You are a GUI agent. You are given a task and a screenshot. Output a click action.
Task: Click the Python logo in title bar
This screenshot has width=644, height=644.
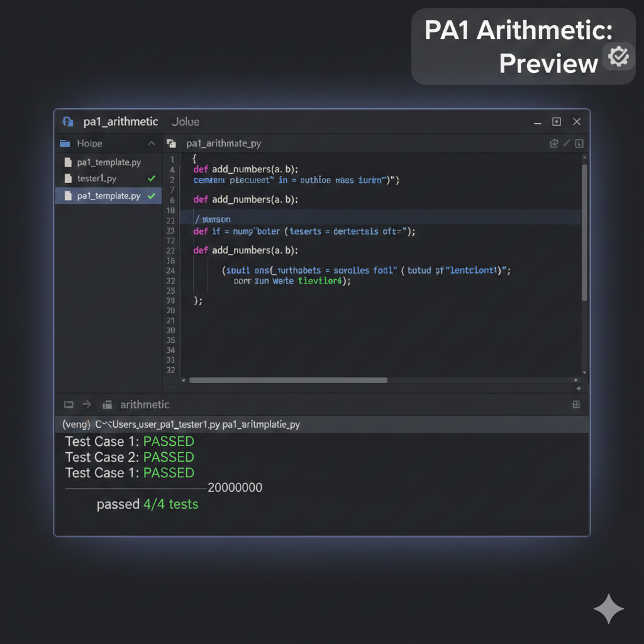pyautogui.click(x=68, y=122)
